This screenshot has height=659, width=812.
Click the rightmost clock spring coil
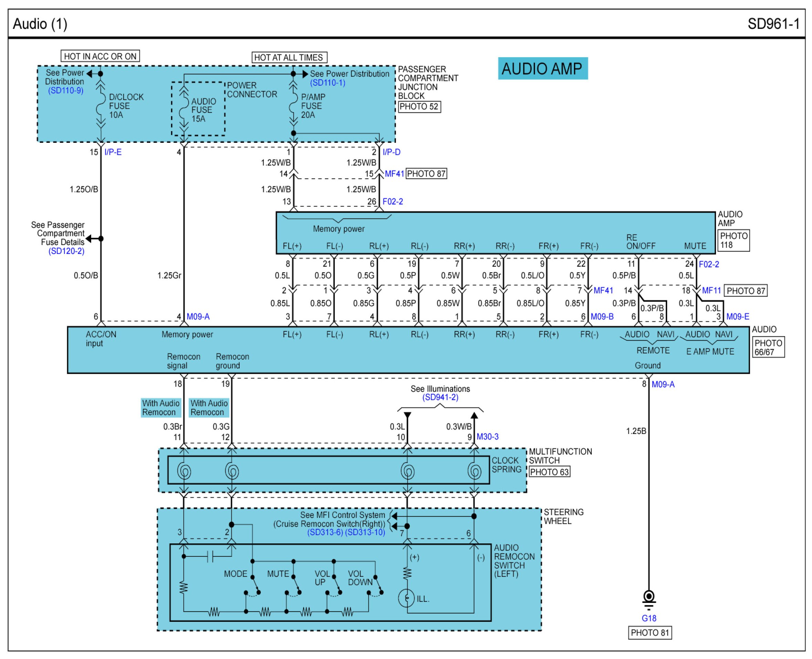(x=474, y=471)
